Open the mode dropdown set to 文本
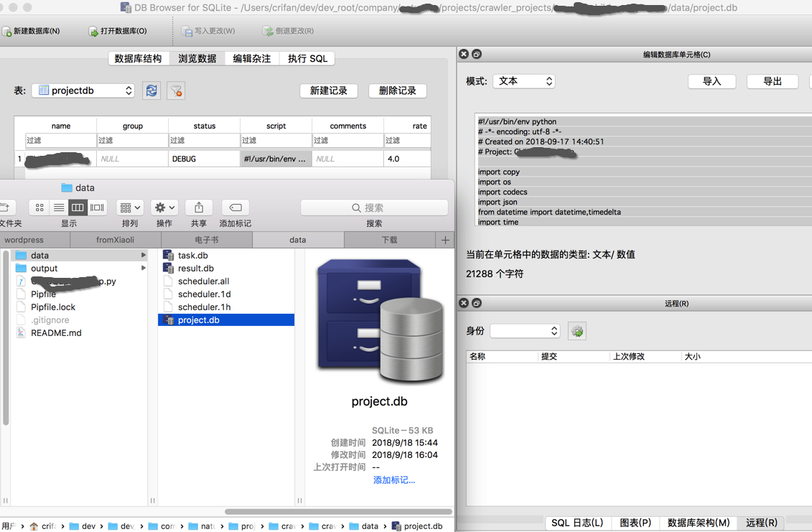The height and width of the screenshot is (532, 812). click(523, 81)
